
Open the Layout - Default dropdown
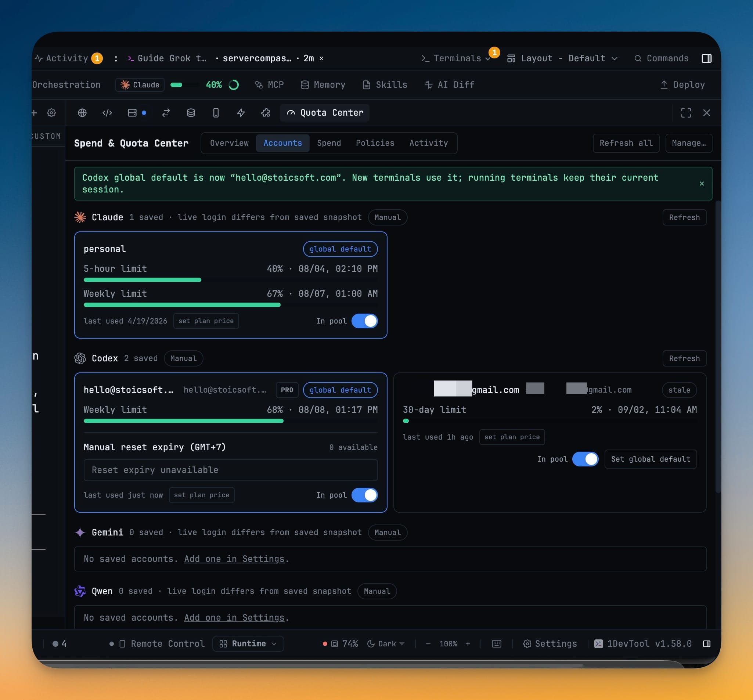click(x=562, y=58)
